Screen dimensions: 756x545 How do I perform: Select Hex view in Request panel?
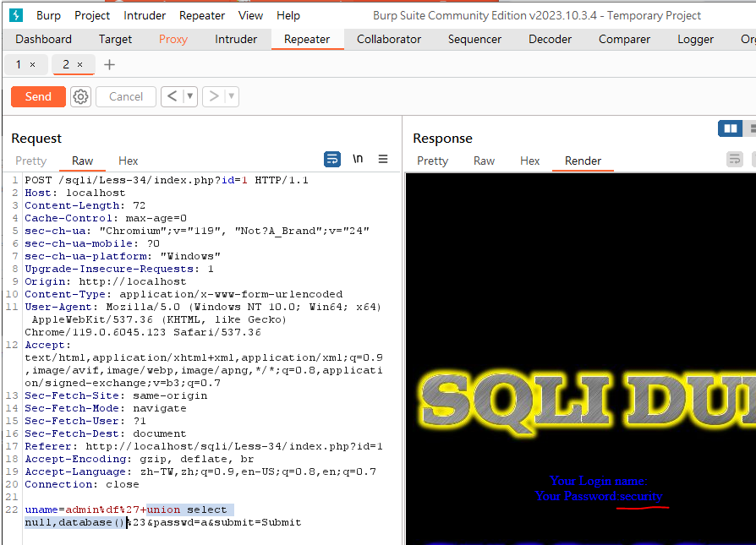tap(129, 161)
